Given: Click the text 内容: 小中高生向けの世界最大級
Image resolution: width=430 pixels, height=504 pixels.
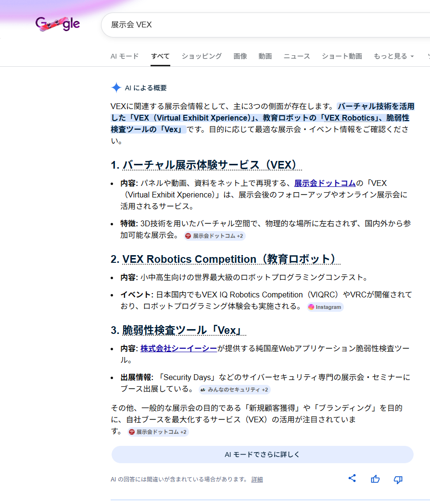Looking at the screenshot, I should (244, 277).
